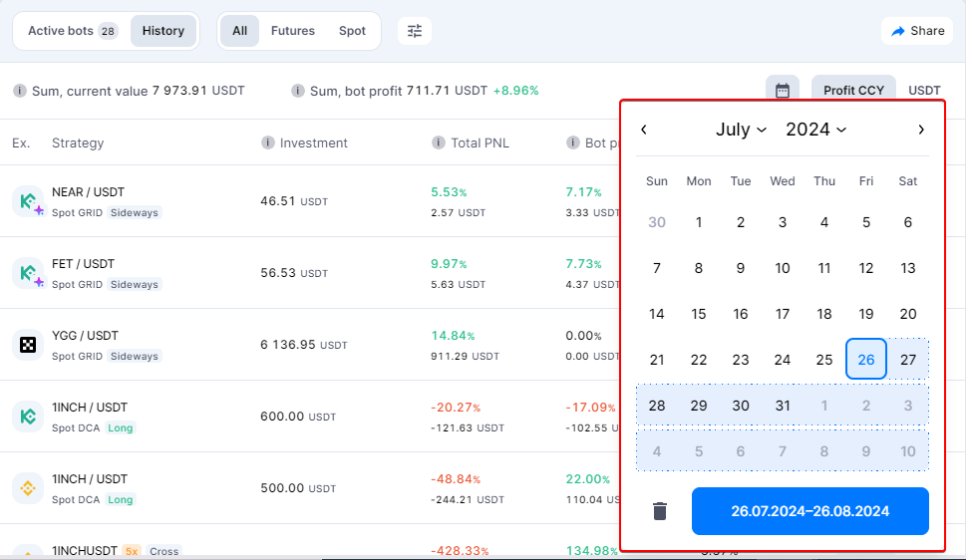This screenshot has height=560, width=966.
Task: Select the Profit CCY toggle option
Action: coord(853,91)
